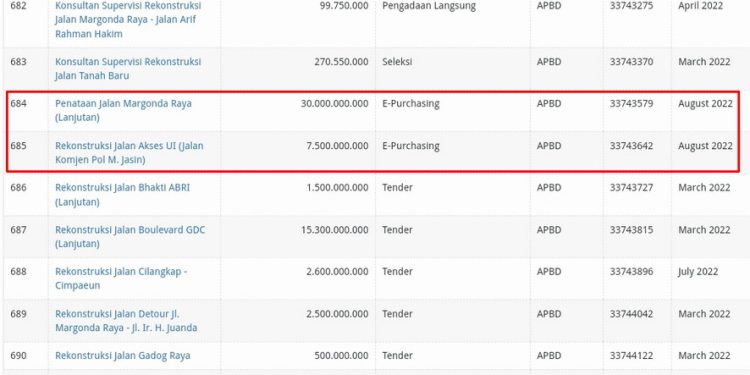Viewport: 750px width, 375px height.
Task: Open Konsultan Supervisi Rekonstruksi Jalan Margonda Raya link
Action: click(128, 20)
